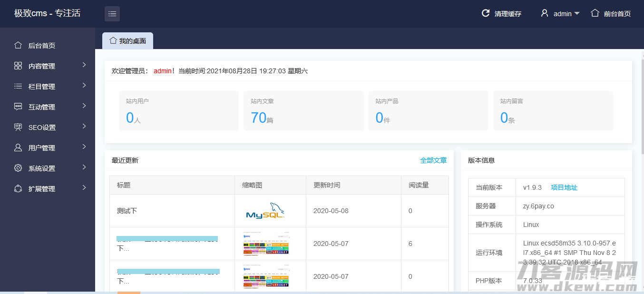Viewport: 644px width, 294px height.
Task: Select the 扩展管理 menu label
Action: (x=42, y=189)
